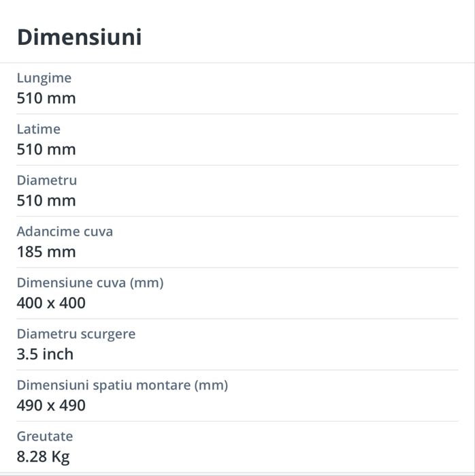Viewport: 475px width, 476px height.
Task: Click the Latime label
Action: coord(38,129)
